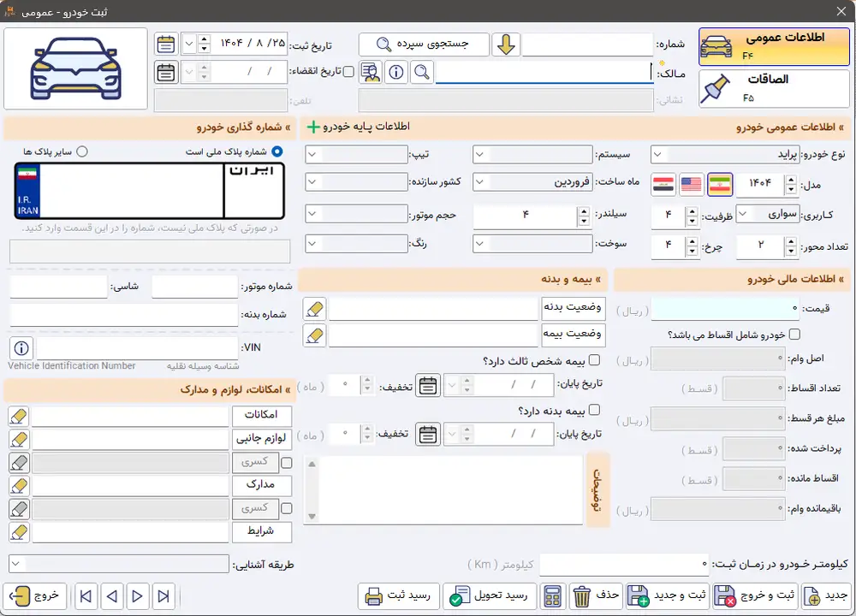
Task: Check the خودرو شامل اقساط می باشد box
Action: [794, 335]
